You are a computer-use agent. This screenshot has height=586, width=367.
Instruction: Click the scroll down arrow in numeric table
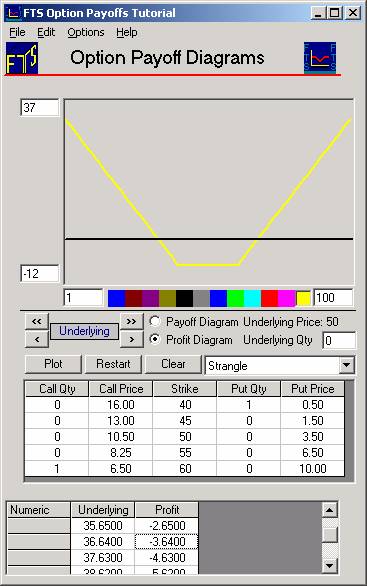[330, 565]
